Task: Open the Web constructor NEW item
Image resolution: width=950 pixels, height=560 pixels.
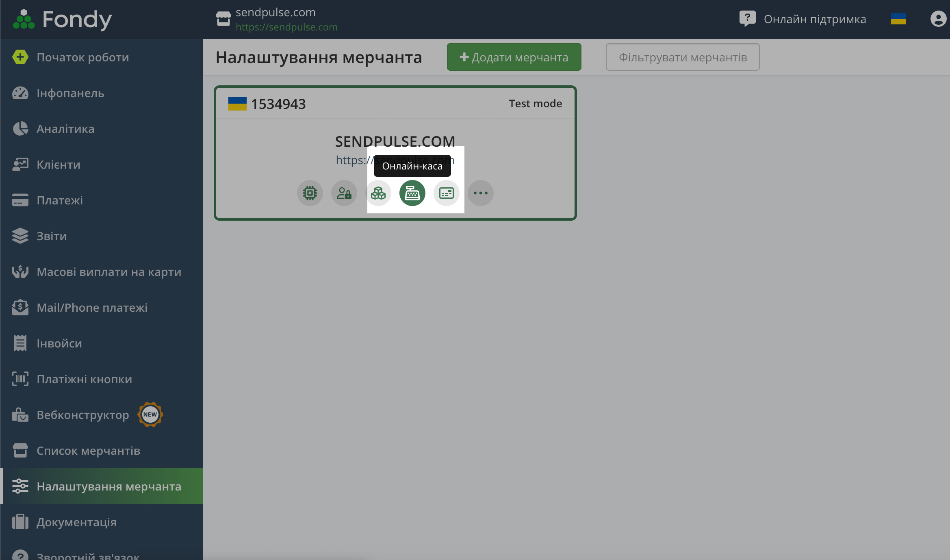Action: point(83,415)
